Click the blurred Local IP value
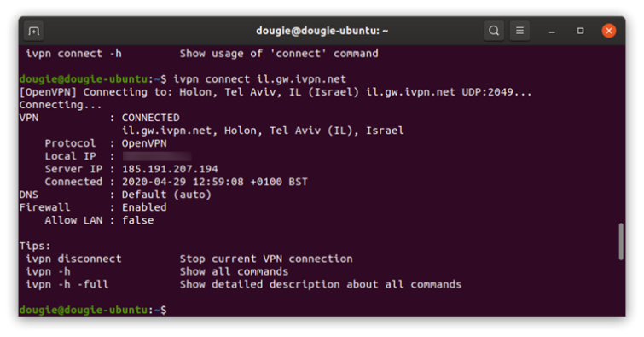This screenshot has width=644, height=337. pyautogui.click(x=156, y=156)
